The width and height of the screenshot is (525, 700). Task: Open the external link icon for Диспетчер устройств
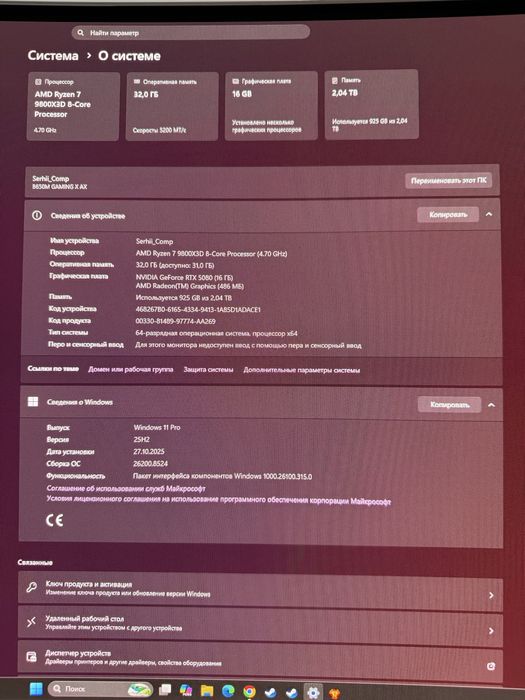491,667
